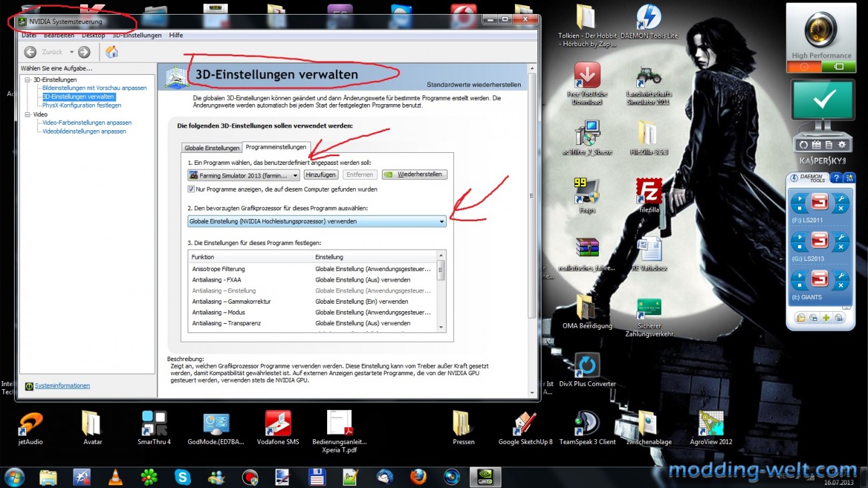This screenshot has width=868, height=488.
Task: Open the Farming Simulator 2013 program dropdown
Action: [244, 175]
